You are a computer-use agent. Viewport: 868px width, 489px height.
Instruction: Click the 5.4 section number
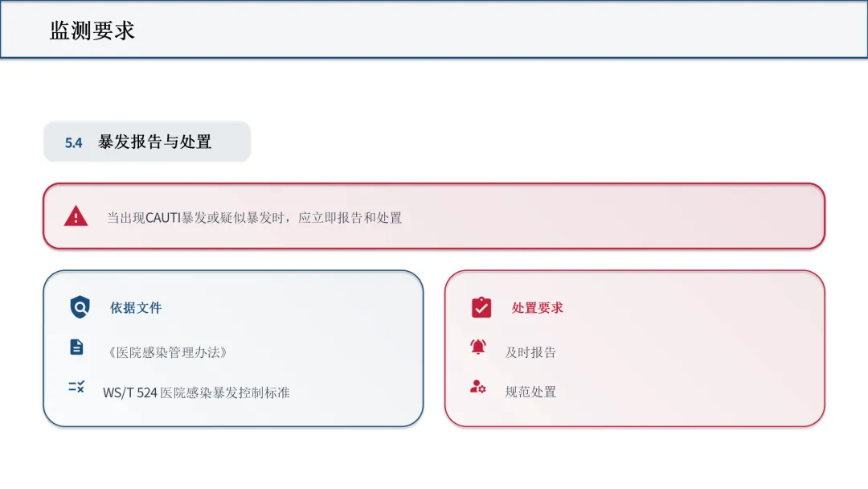[74, 143]
